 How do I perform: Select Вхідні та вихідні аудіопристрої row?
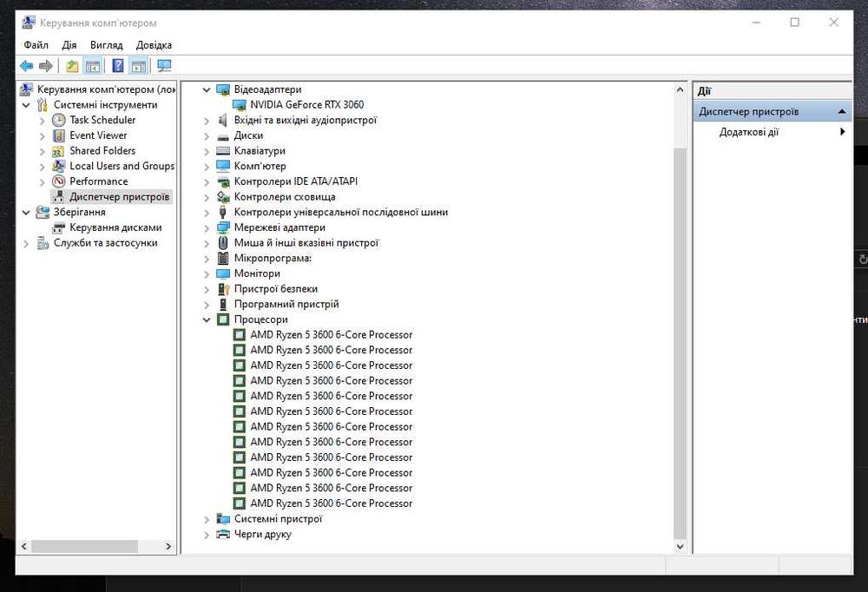(305, 120)
